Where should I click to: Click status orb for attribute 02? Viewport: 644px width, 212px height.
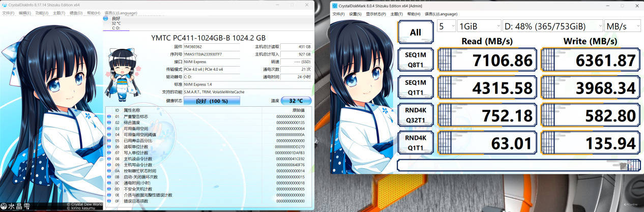(108, 123)
